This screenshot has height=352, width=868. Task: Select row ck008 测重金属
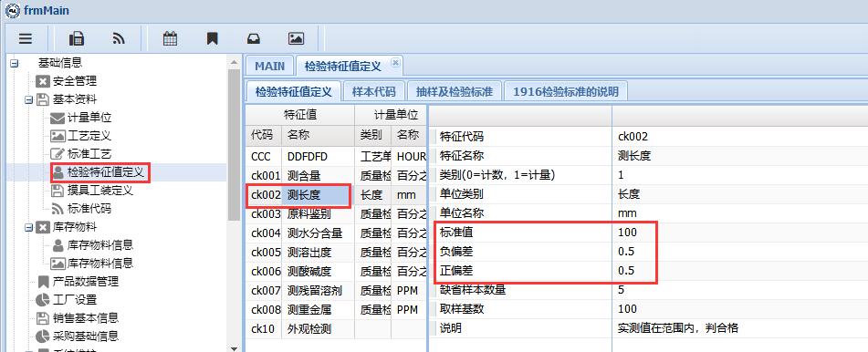(336, 310)
